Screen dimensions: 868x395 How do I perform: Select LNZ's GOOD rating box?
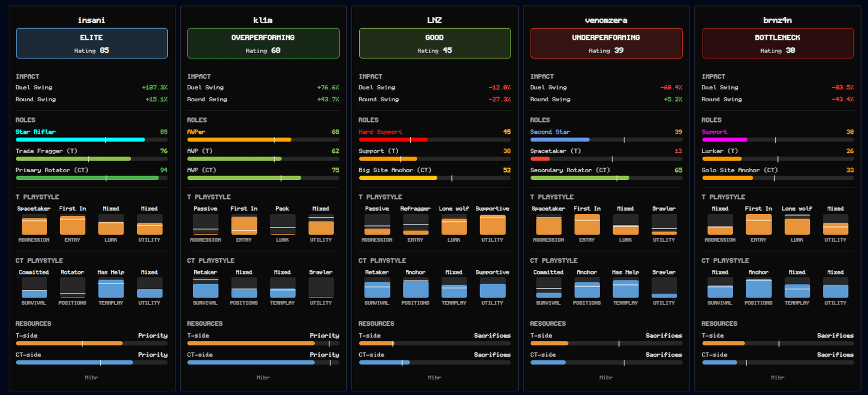[x=435, y=43]
